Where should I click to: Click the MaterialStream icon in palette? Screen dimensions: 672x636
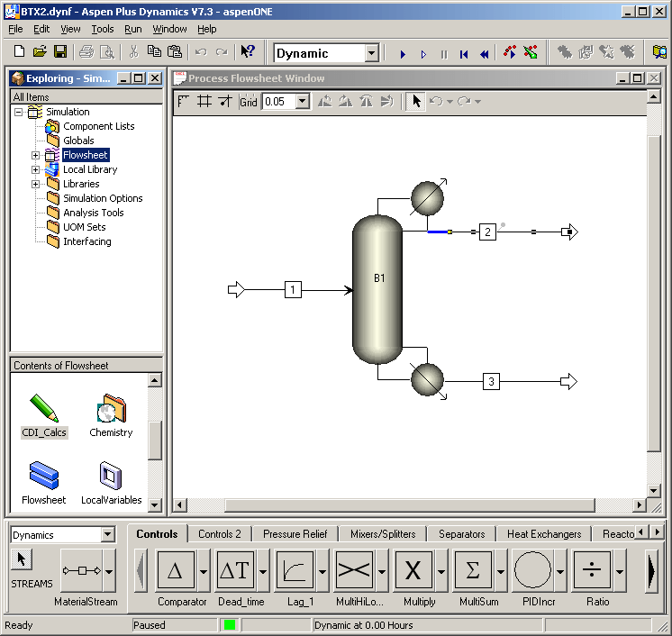pos(82,571)
